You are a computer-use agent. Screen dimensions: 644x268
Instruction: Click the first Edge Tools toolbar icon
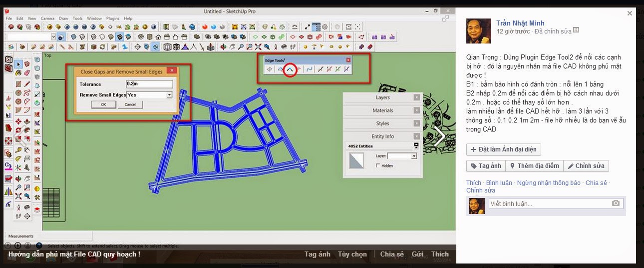click(270, 69)
